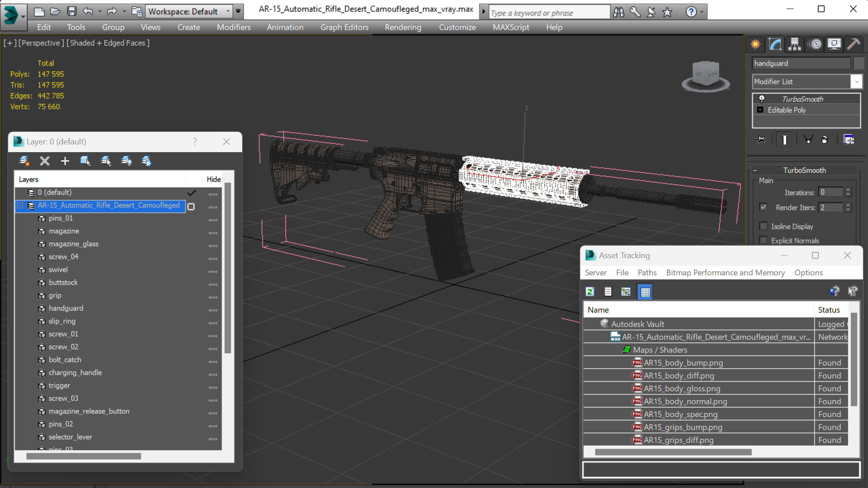Click the Pin Stack icon

pyautogui.click(x=760, y=139)
